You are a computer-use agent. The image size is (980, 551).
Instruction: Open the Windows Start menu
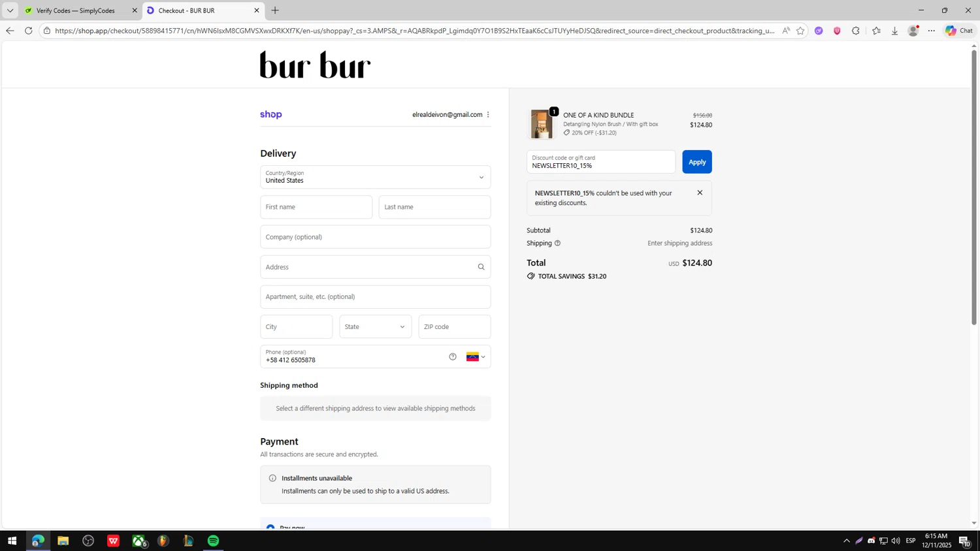[x=12, y=541]
